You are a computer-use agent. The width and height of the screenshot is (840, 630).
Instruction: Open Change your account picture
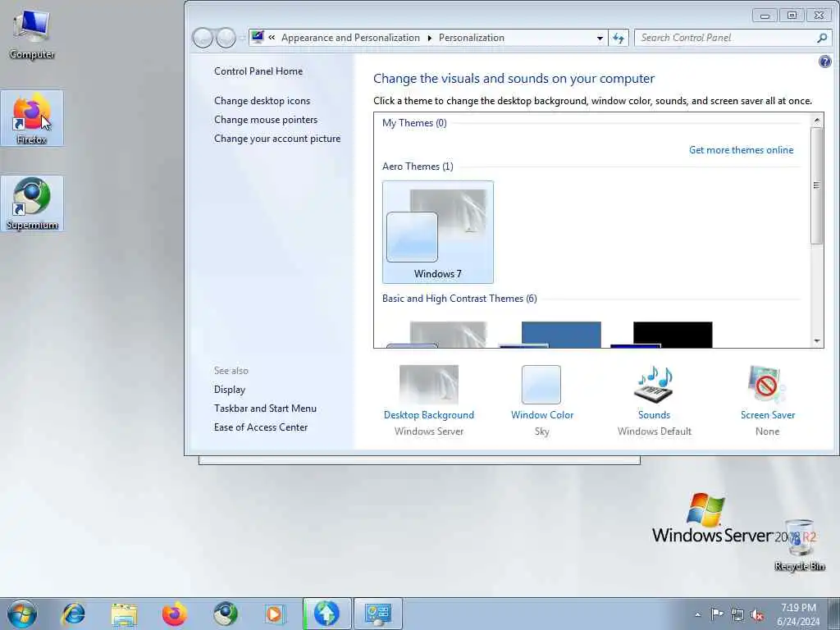pyautogui.click(x=277, y=138)
